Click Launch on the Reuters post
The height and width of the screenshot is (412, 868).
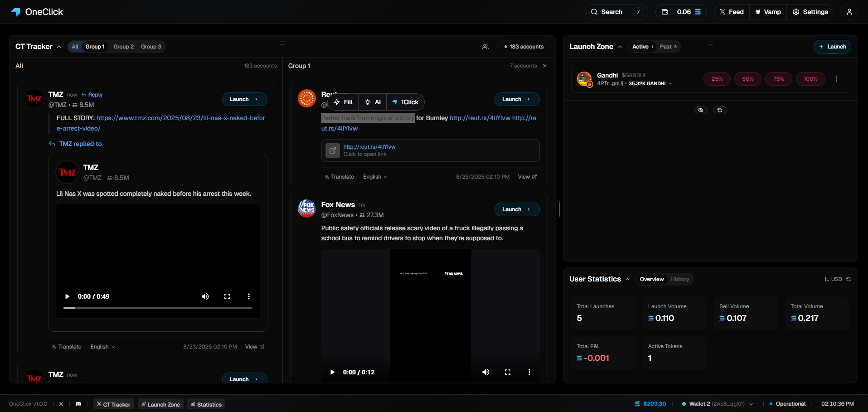tap(517, 99)
